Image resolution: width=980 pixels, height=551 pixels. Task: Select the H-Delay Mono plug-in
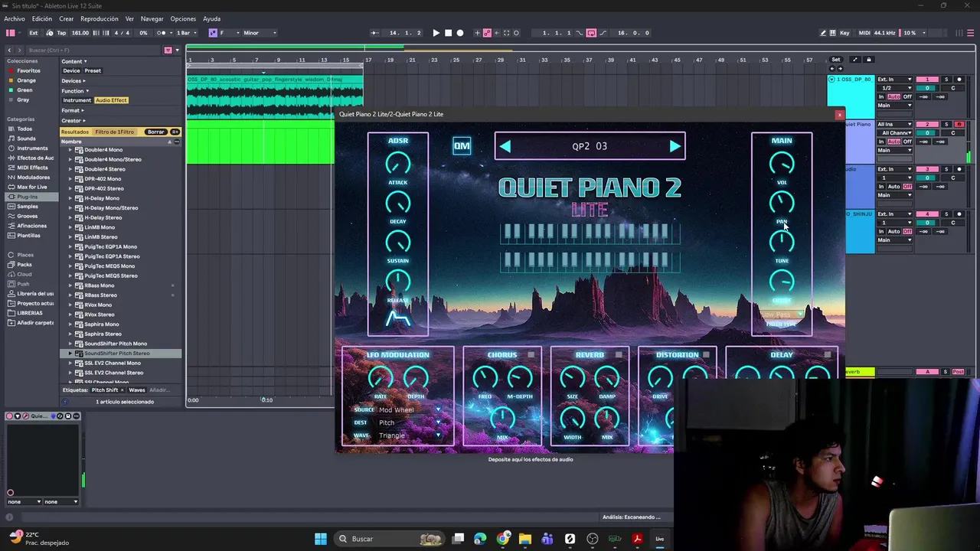click(x=102, y=198)
